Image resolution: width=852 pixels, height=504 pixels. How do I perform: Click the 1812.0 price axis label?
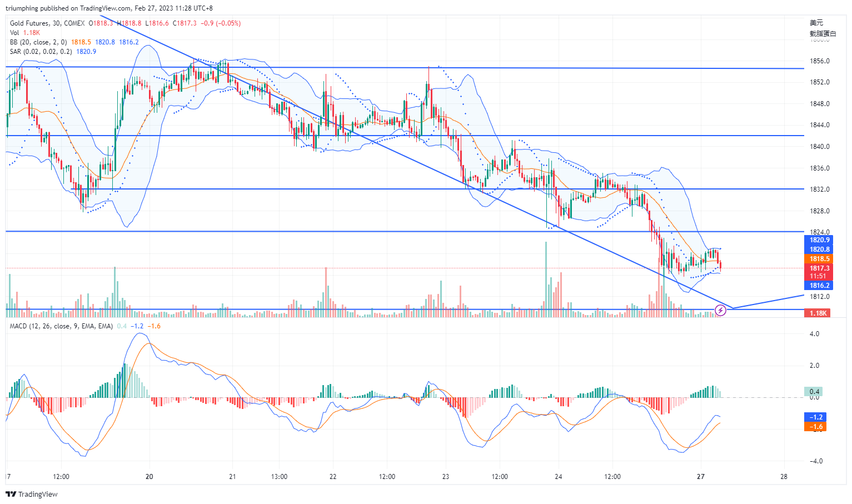click(x=819, y=297)
